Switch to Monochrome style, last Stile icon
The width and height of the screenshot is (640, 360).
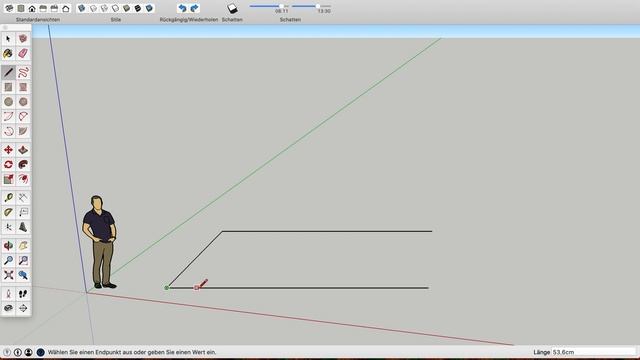pos(149,8)
